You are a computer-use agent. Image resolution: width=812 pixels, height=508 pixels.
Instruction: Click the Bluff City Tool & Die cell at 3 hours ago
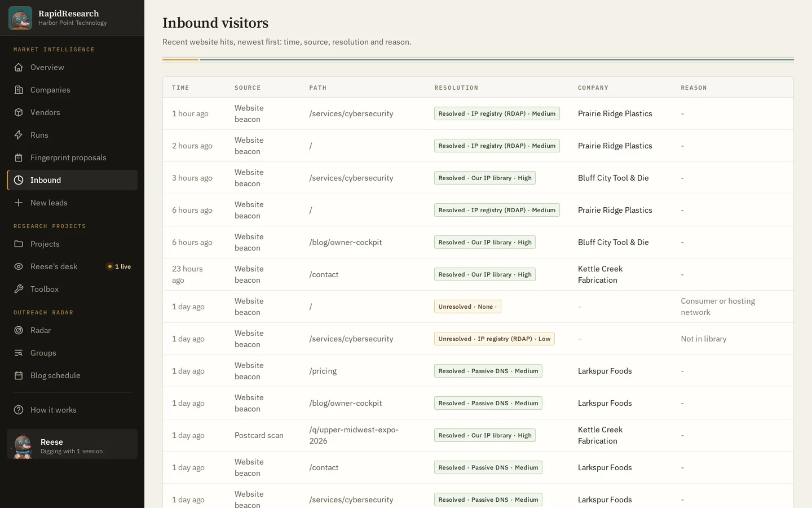(x=614, y=178)
